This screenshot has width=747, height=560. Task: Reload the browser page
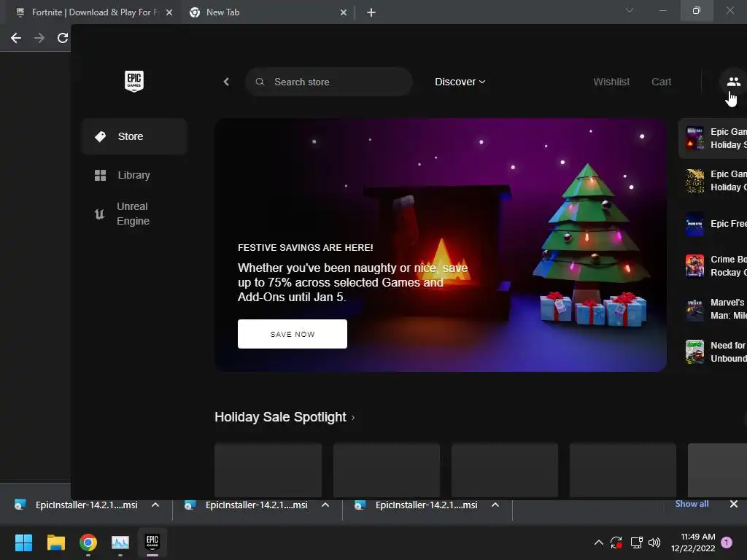point(63,38)
